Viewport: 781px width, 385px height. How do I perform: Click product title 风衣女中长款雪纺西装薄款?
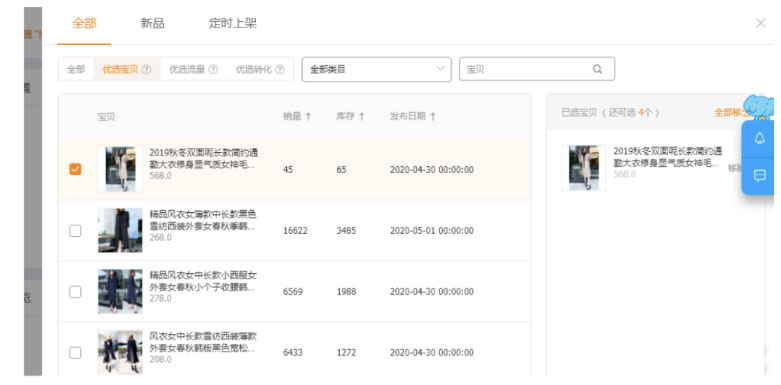click(203, 342)
